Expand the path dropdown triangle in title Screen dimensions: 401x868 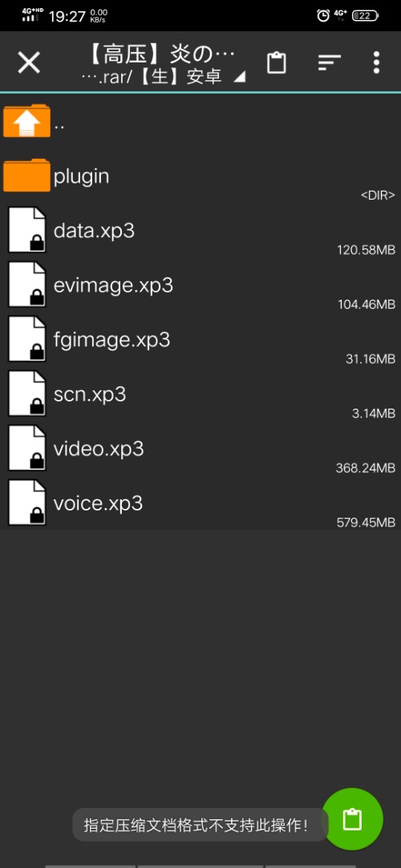pos(239,78)
